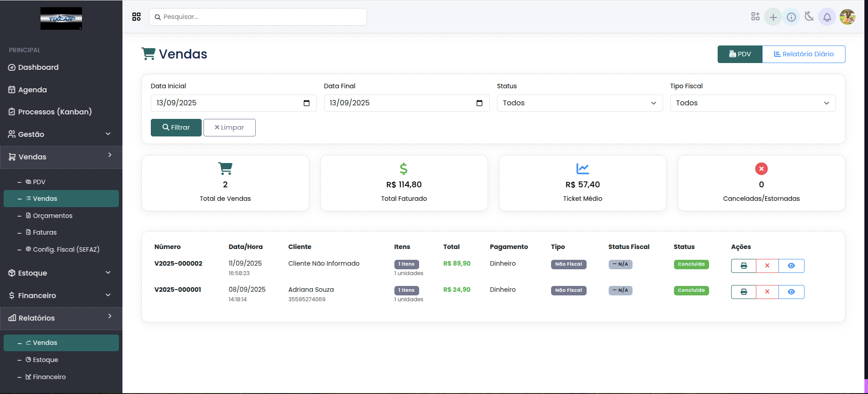The image size is (868, 394).
Task: Click the notifications bell icon
Action: point(827,17)
